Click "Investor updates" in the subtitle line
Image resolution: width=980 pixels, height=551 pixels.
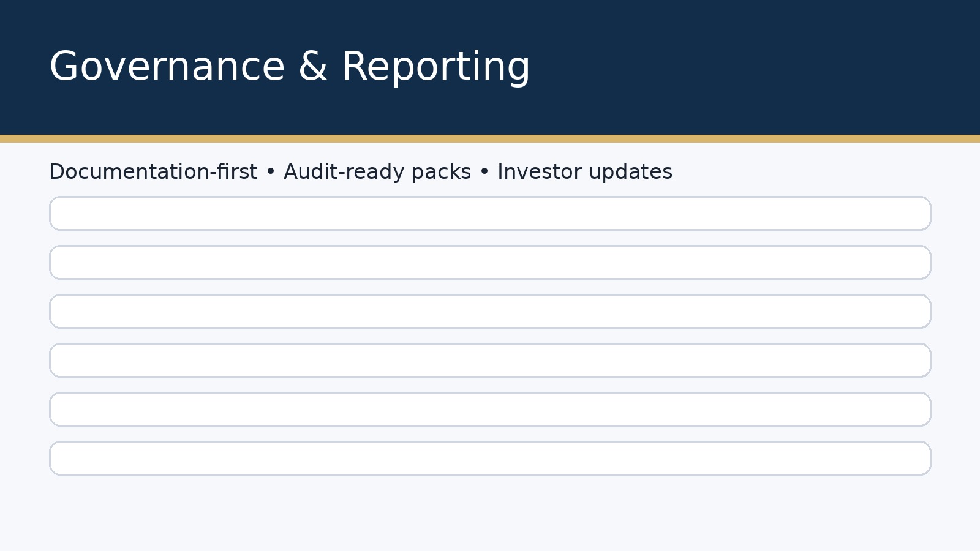coord(584,172)
